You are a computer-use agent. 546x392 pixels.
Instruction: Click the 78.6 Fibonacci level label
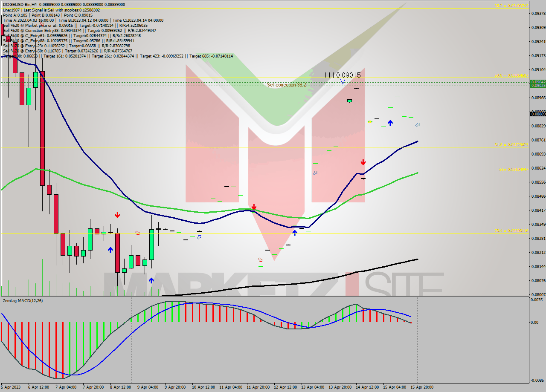point(511,231)
